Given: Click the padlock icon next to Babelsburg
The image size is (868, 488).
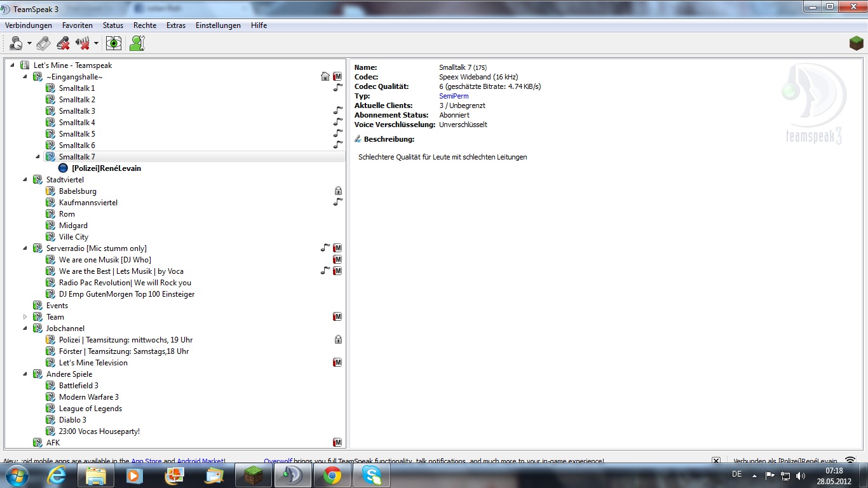Looking at the screenshot, I should (338, 191).
